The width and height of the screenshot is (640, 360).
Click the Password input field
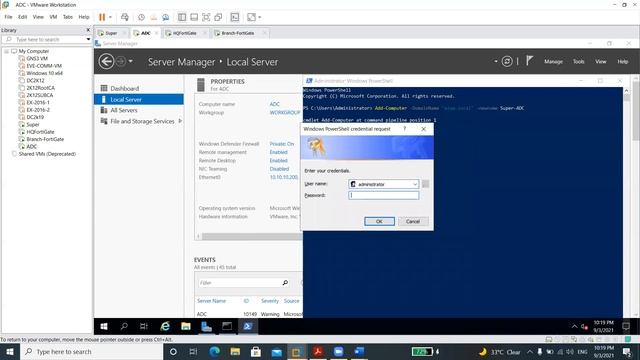tap(383, 196)
